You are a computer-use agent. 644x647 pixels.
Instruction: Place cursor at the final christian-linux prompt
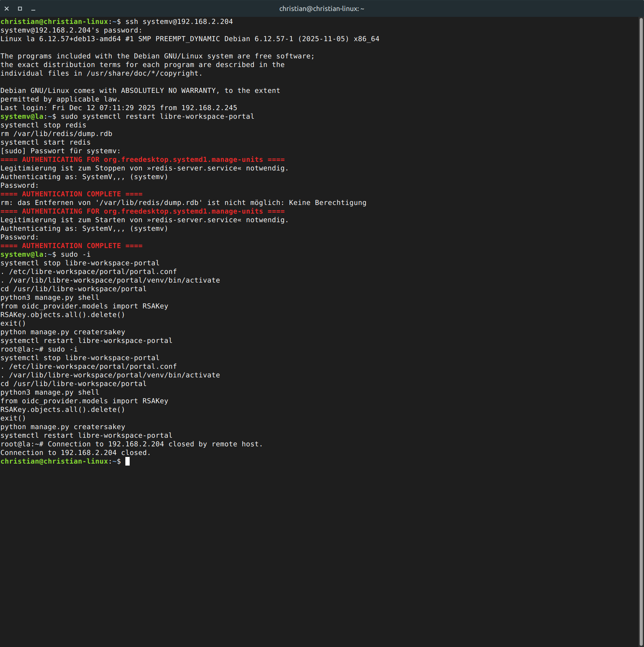pyautogui.click(x=127, y=462)
